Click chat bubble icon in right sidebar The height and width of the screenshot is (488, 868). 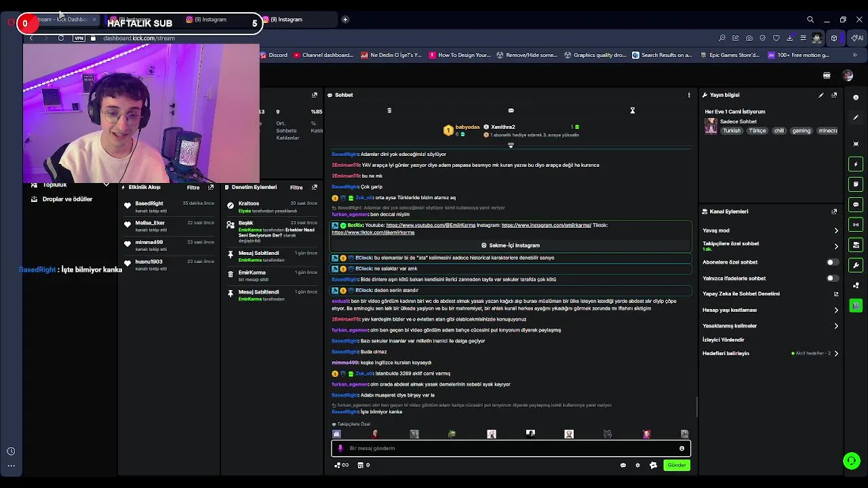tap(856, 205)
